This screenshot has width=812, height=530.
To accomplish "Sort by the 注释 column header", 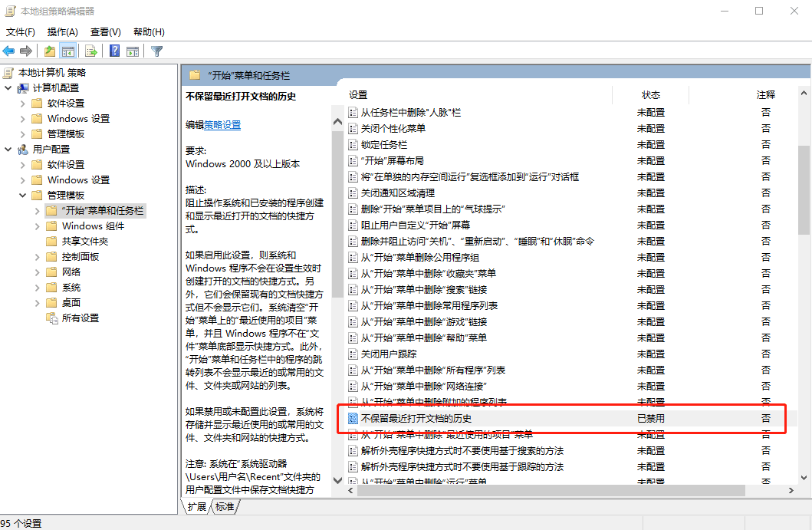I will point(765,95).
